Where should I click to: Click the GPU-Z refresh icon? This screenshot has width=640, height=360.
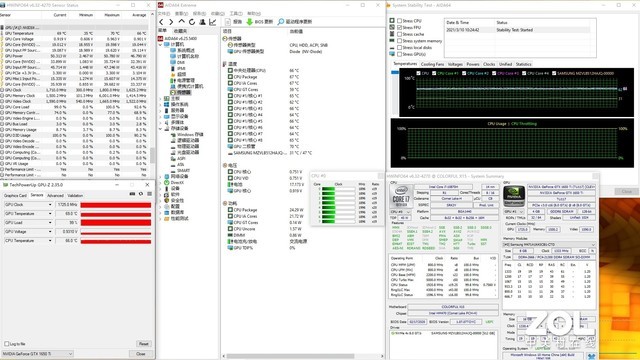pos(141,194)
